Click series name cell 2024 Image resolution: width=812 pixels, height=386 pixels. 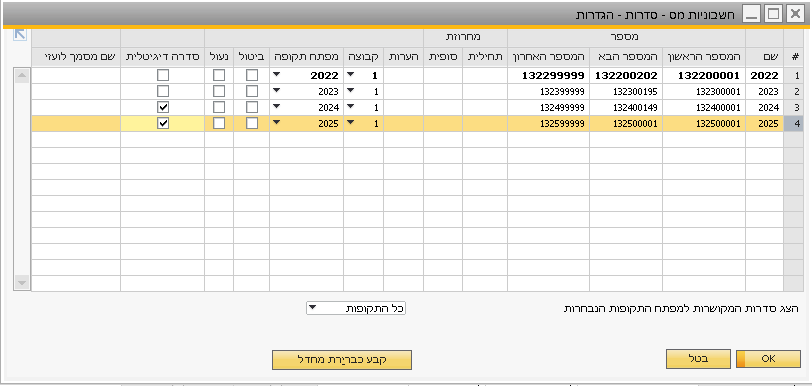764,107
